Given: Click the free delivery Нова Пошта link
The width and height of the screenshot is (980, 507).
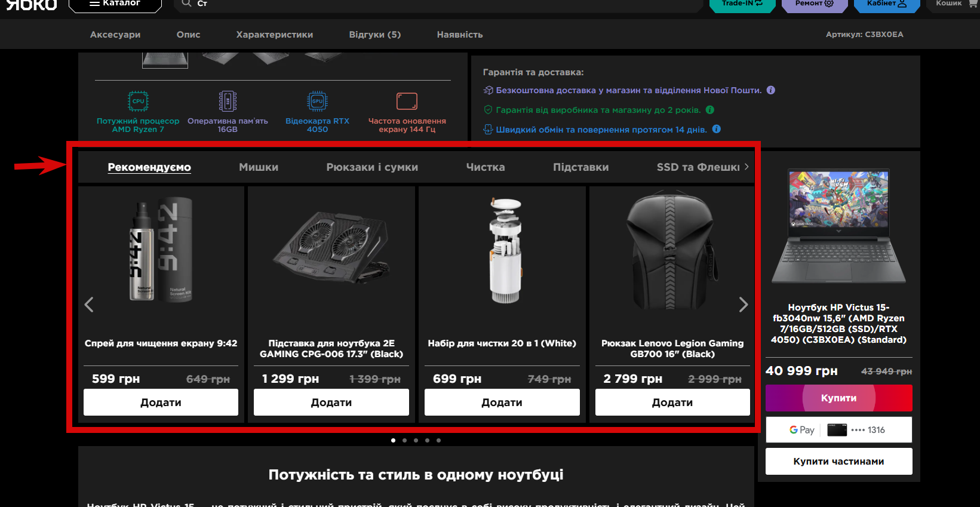Looking at the screenshot, I should [x=629, y=90].
